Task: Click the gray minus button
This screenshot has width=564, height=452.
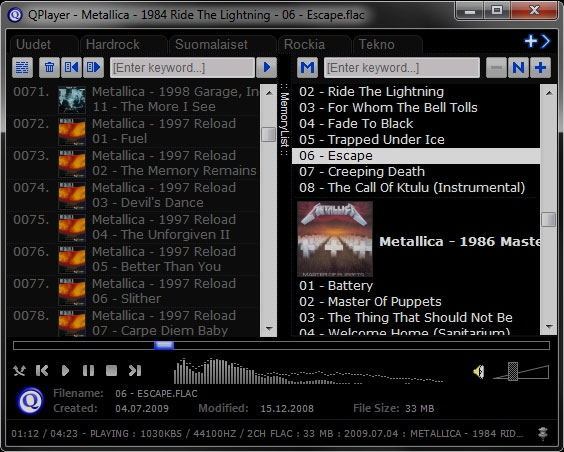Action: [x=496, y=67]
